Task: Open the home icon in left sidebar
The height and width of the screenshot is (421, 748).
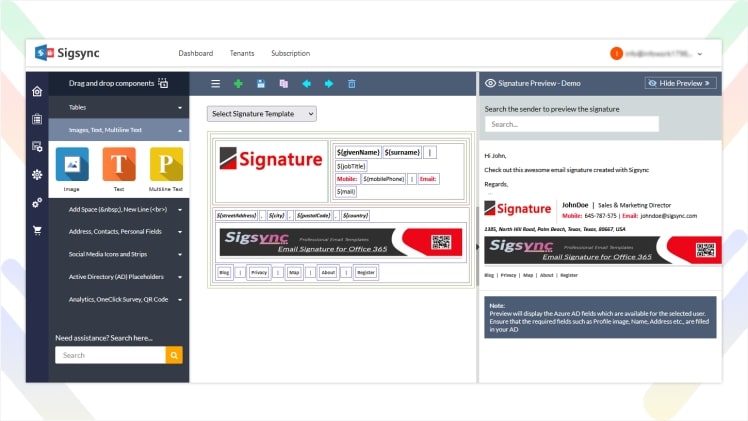Action: point(37,91)
